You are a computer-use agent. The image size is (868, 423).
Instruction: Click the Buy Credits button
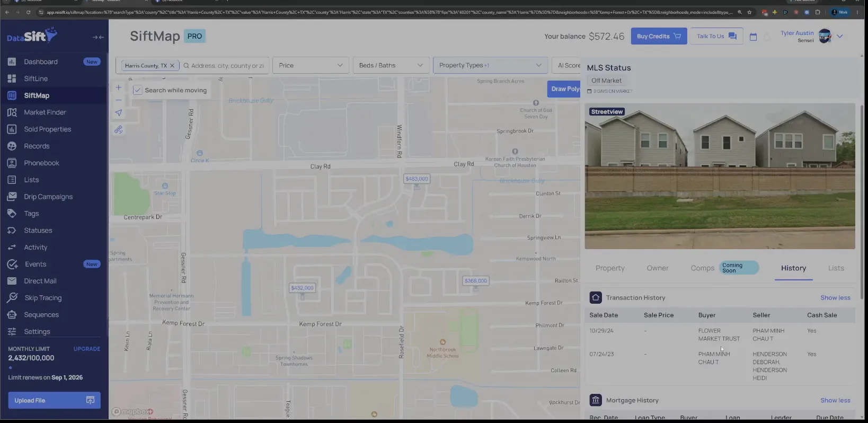click(x=659, y=36)
